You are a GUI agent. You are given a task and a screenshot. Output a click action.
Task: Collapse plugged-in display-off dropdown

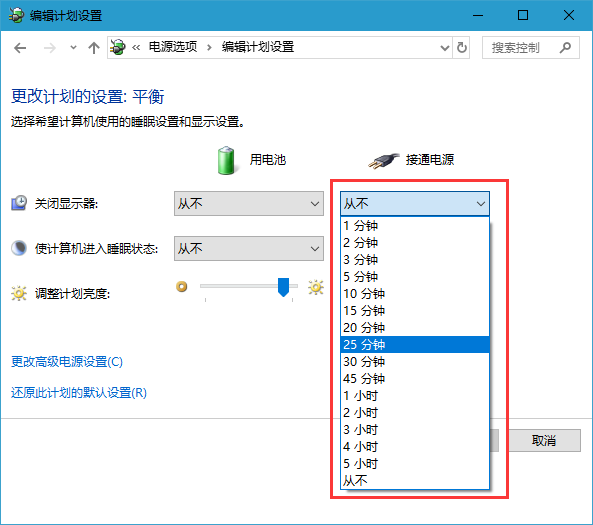point(415,203)
